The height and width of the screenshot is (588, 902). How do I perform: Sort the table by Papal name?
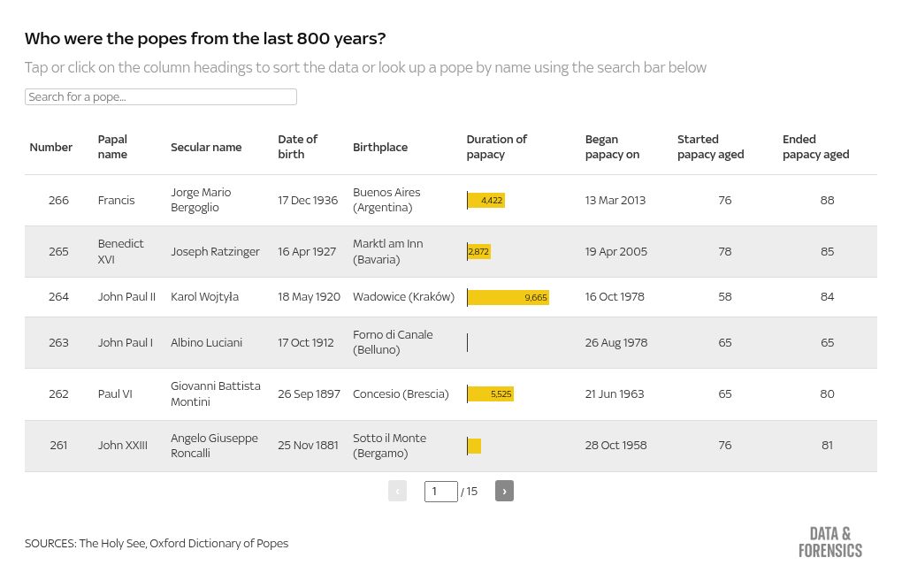(x=112, y=147)
